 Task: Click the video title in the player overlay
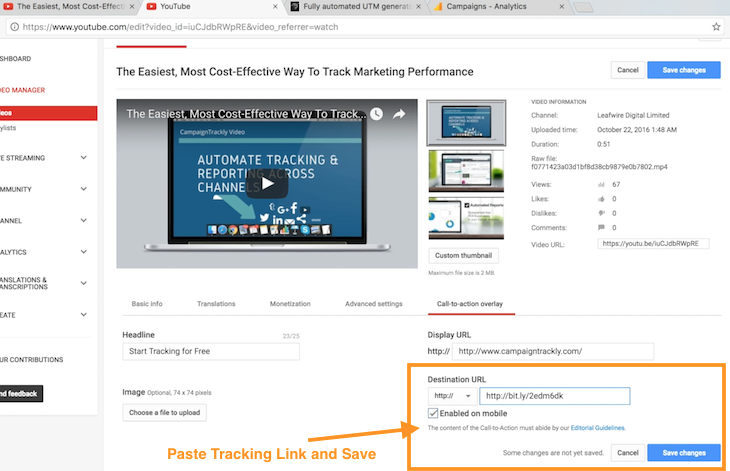(246, 114)
